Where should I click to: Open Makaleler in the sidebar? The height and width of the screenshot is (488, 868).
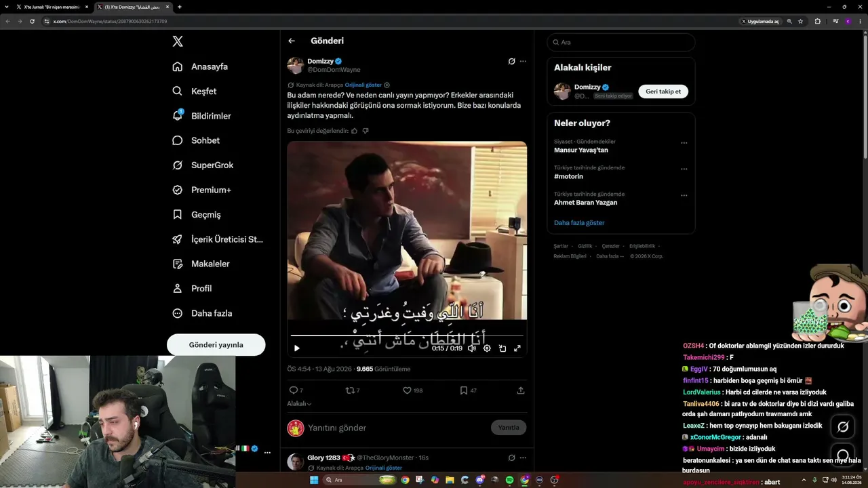pyautogui.click(x=201, y=264)
